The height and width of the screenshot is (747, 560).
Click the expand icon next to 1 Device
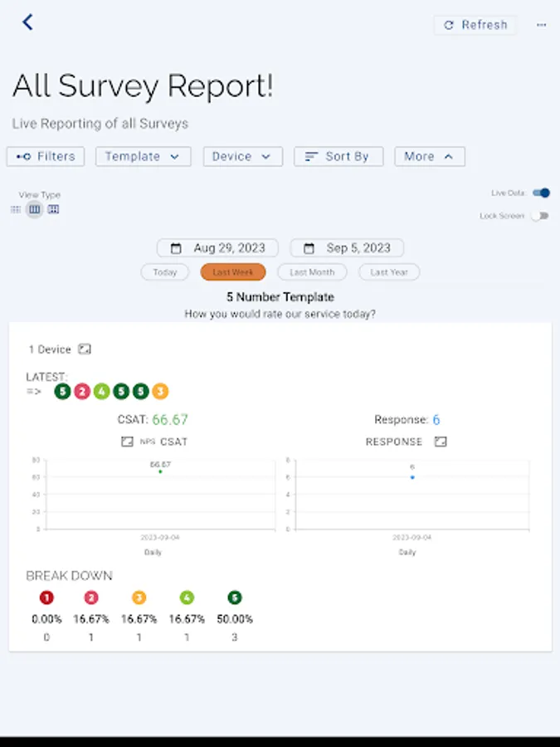pyautogui.click(x=84, y=349)
